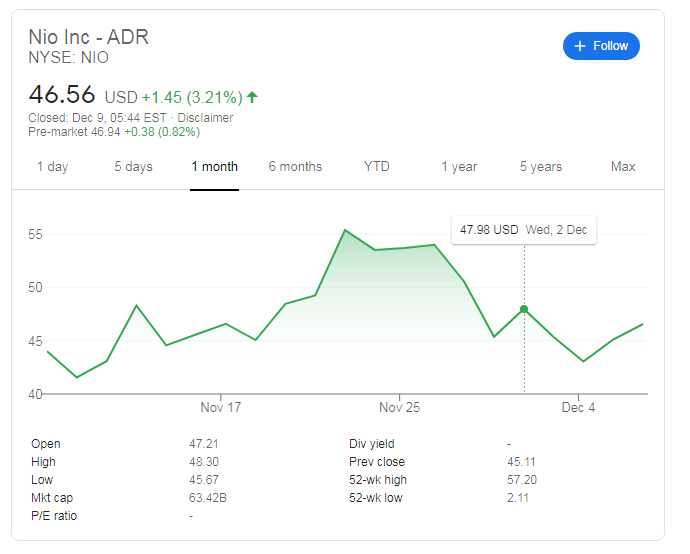Click the Nov 17 axis label
The image size is (690, 554).
coord(220,407)
